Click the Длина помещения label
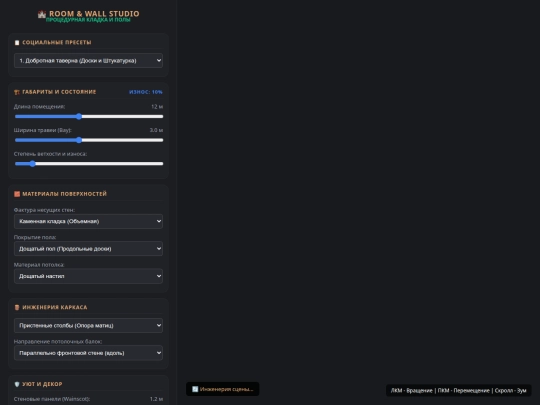Viewport: 540px width, 405px height. pos(39,107)
